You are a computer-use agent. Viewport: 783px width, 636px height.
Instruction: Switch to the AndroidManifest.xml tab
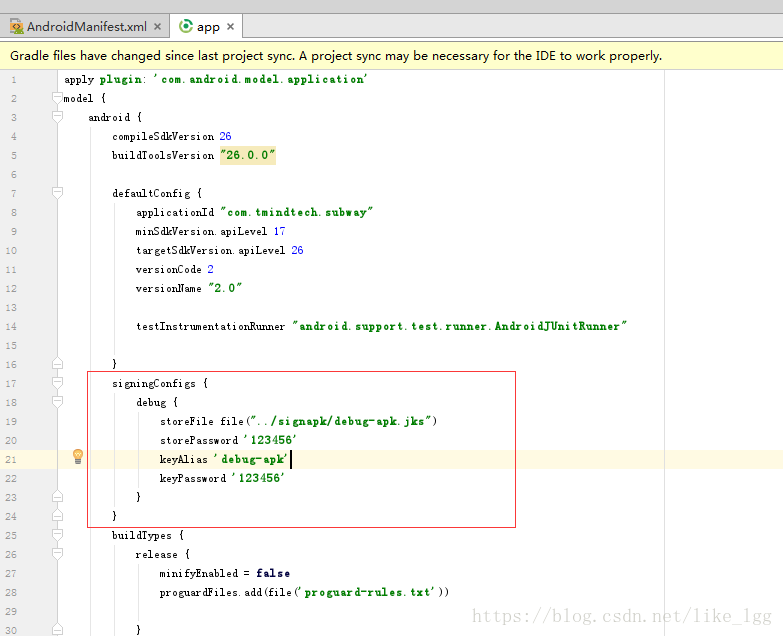[86, 26]
